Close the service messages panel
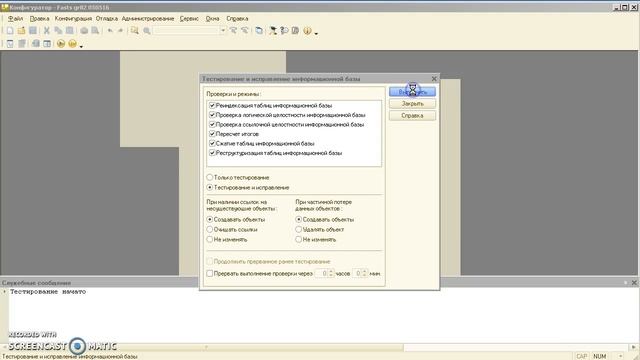This screenshot has height=360, width=640. pyautogui.click(x=634, y=282)
